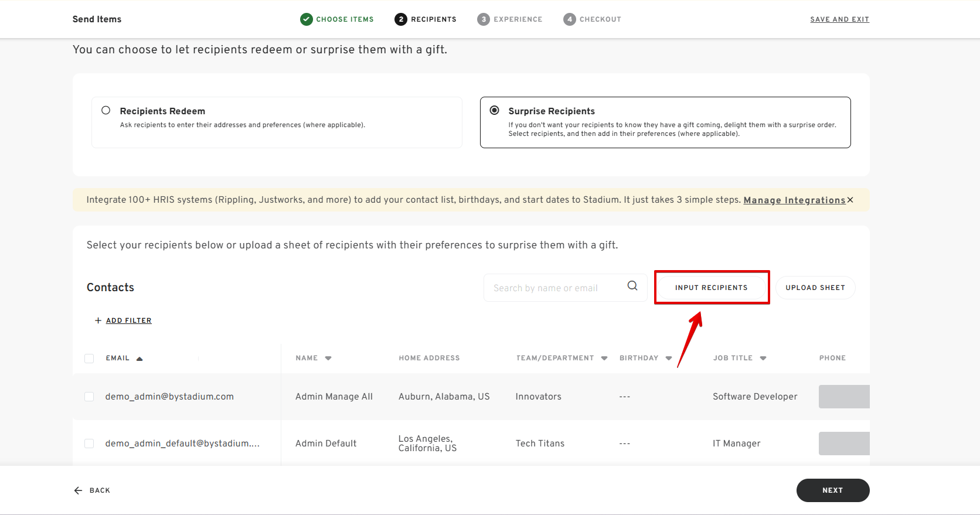
Task: Click the step 3 Experience number icon
Action: tap(484, 19)
